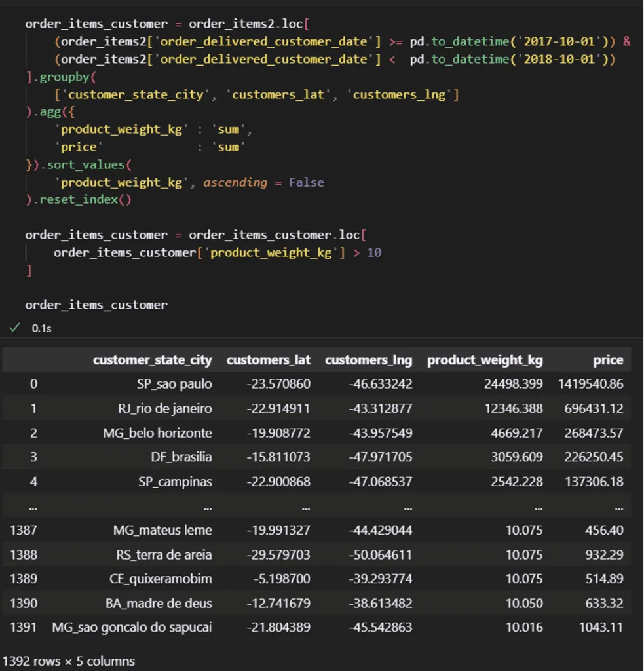
Task: Click the DF_brasilia cell
Action: click(x=181, y=457)
